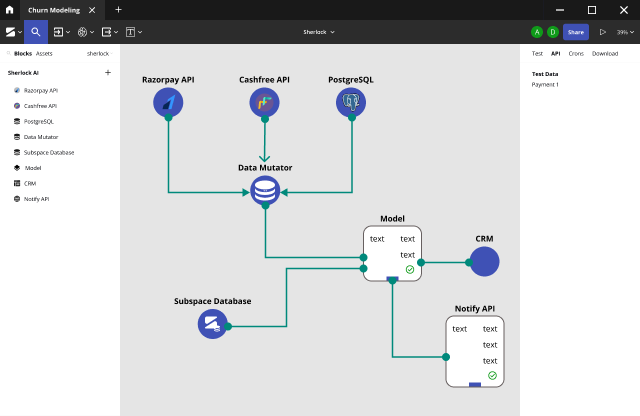640x416 pixels.
Task: Click user avatar A
Action: click(537, 32)
